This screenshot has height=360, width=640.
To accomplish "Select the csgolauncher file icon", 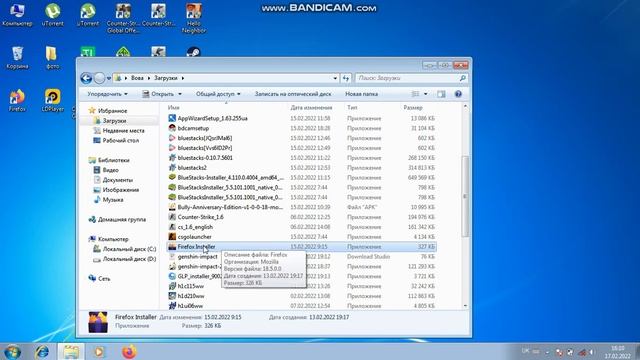I will 172,237.
